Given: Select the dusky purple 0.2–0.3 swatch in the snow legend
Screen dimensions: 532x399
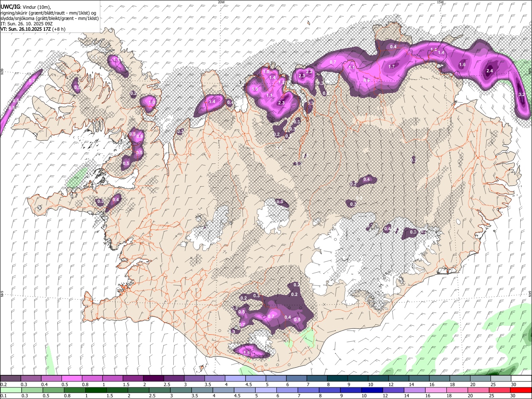Looking at the screenshot, I should pyautogui.click(x=10, y=379).
